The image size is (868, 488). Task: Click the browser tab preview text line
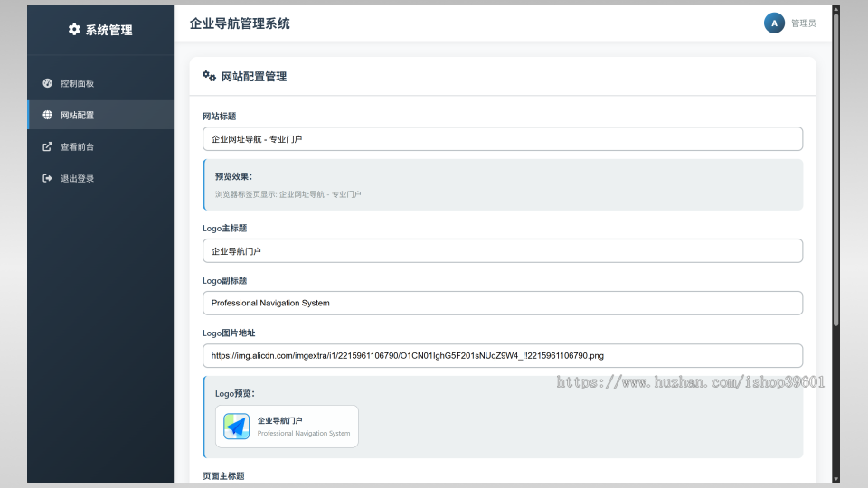coord(288,194)
